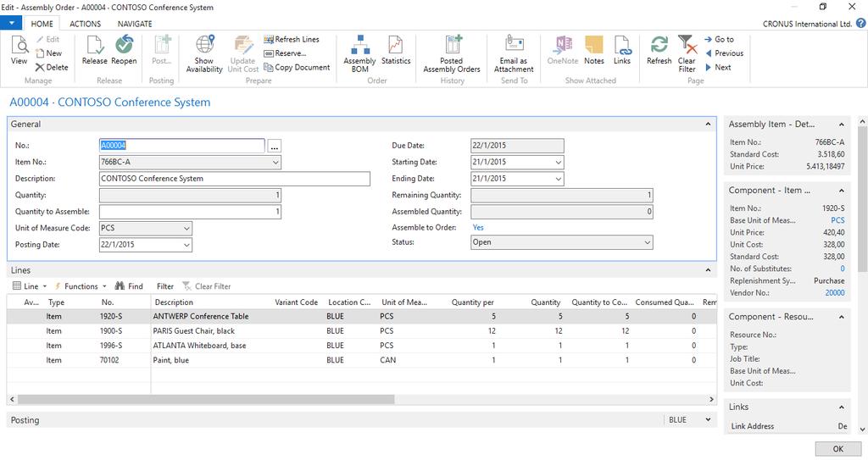Click Update Unit Cost
This screenshot has height=460, width=868.
point(243,54)
